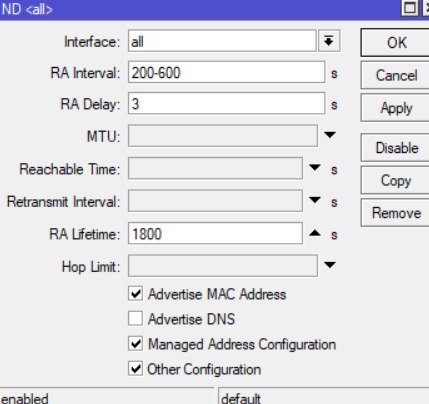Click the Interface field showing all
This screenshot has height=404, width=429.
222,41
